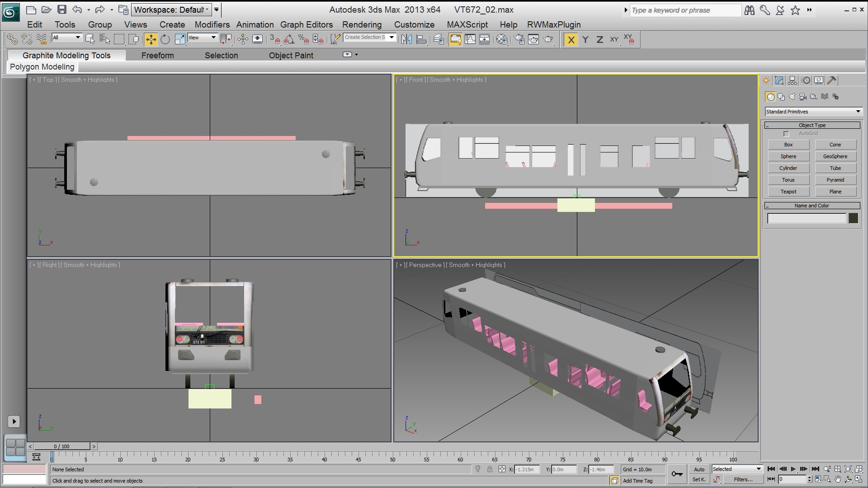The height and width of the screenshot is (488, 868).
Task: Click the object name input field
Action: tap(807, 219)
